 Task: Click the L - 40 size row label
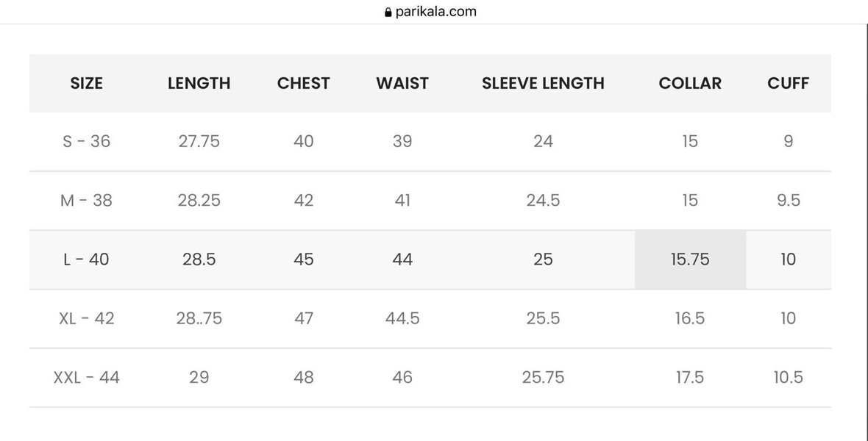(86, 259)
